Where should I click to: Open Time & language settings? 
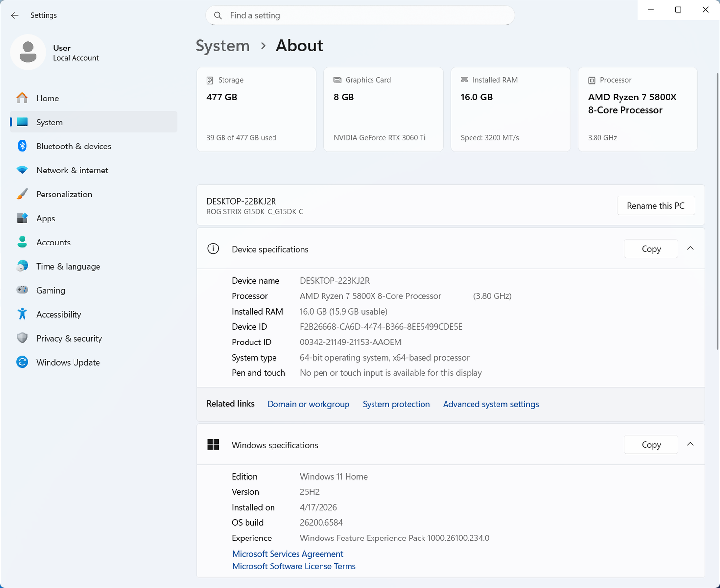tap(68, 267)
